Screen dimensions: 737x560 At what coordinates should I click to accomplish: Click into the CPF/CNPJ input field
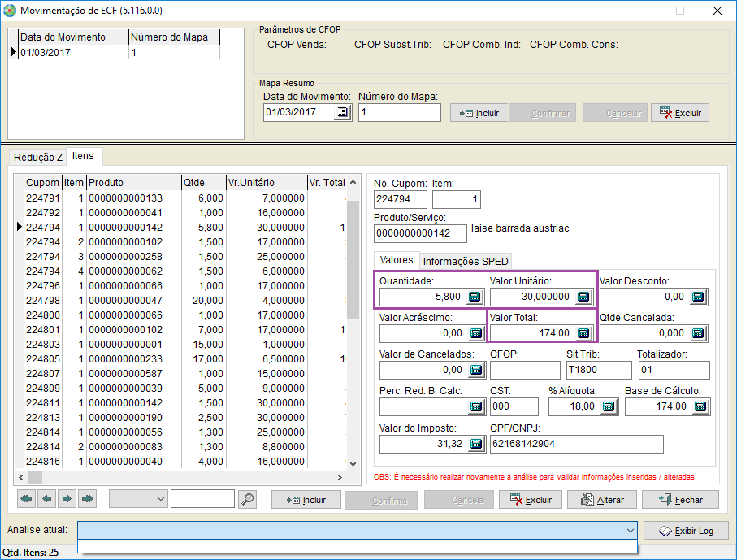coord(576,444)
